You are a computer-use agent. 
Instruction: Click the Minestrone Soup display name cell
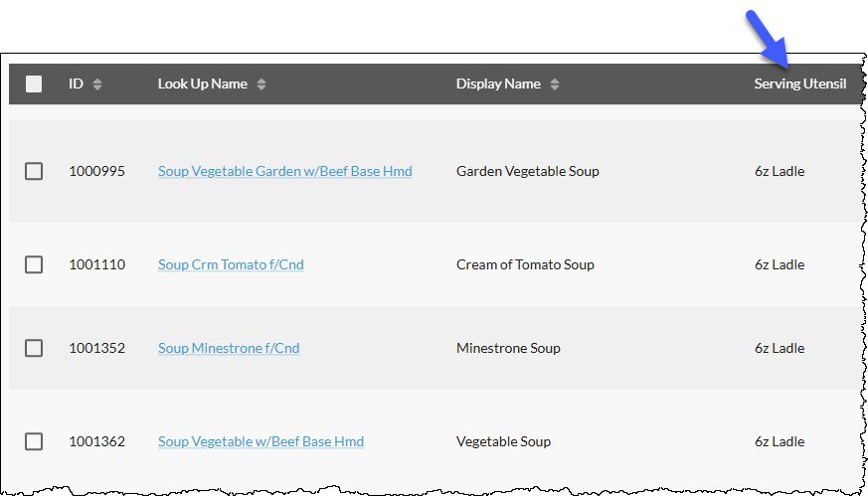point(508,348)
